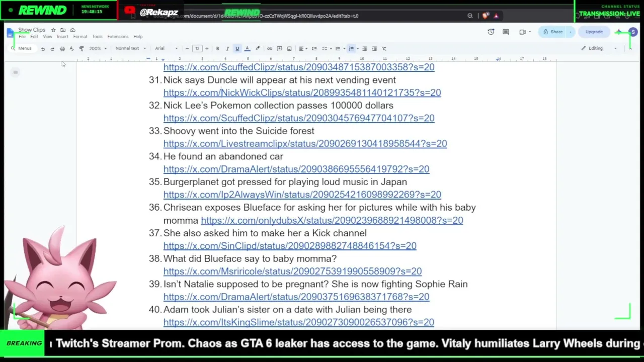Collapse the toolbar with chevron arrow
The width and height of the screenshot is (644, 362).
(630, 49)
